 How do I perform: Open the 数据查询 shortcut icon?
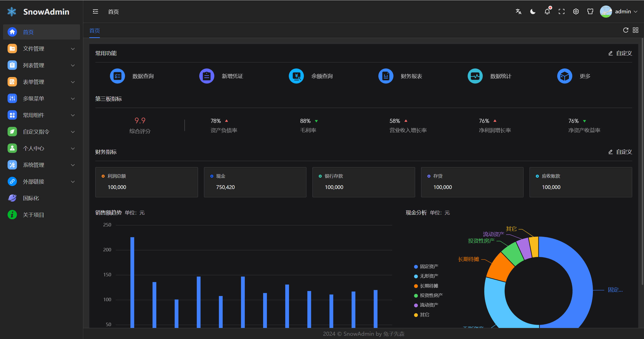117,76
